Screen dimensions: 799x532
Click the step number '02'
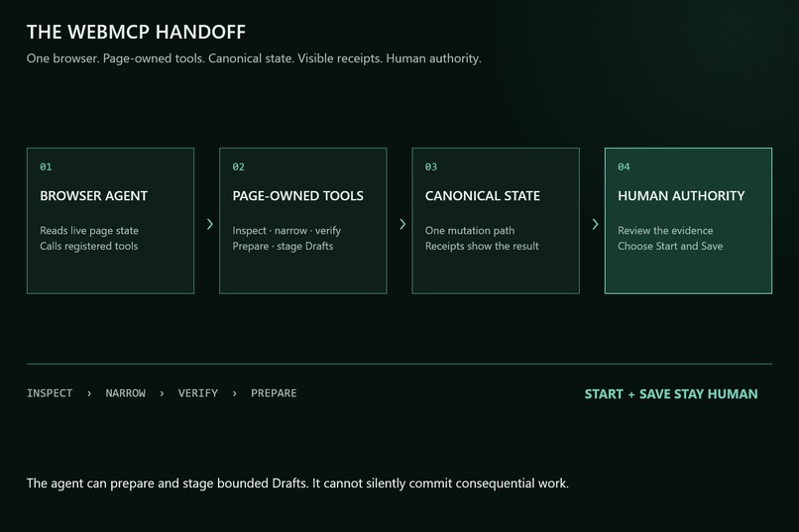point(239,167)
